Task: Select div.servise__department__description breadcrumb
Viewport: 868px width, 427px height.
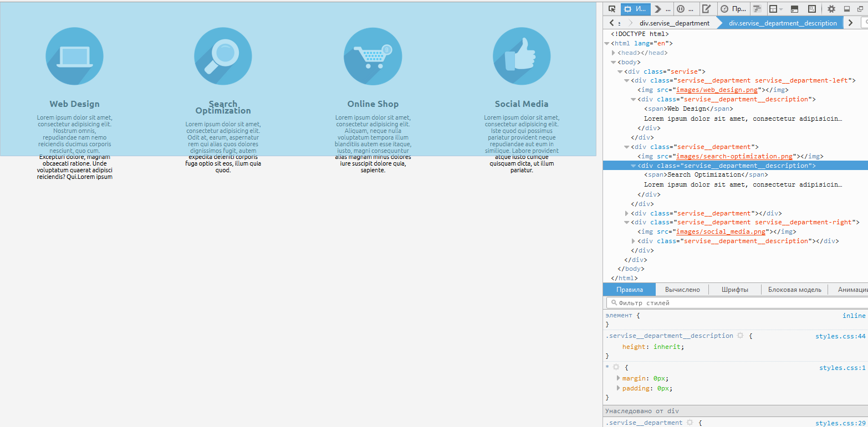Action: coord(783,23)
